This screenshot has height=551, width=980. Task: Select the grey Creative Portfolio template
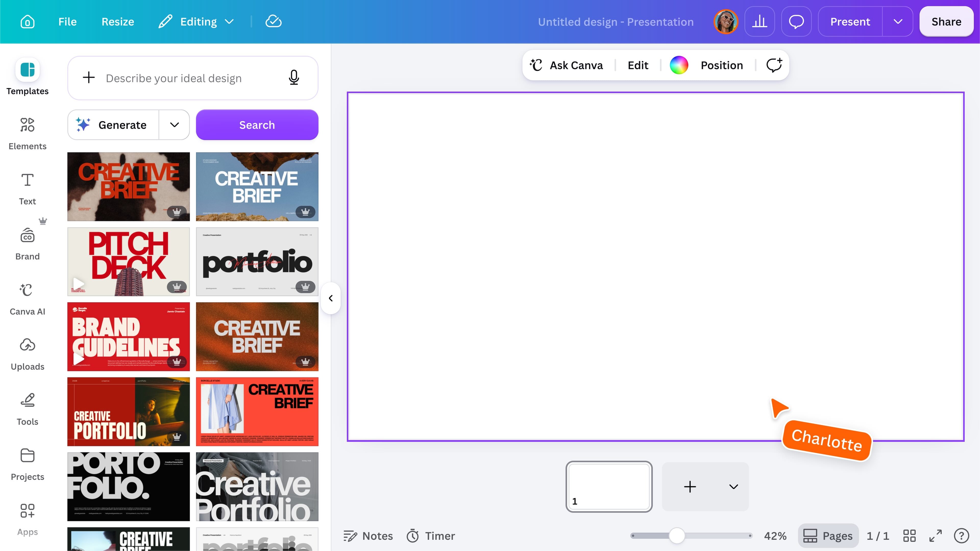[257, 486]
